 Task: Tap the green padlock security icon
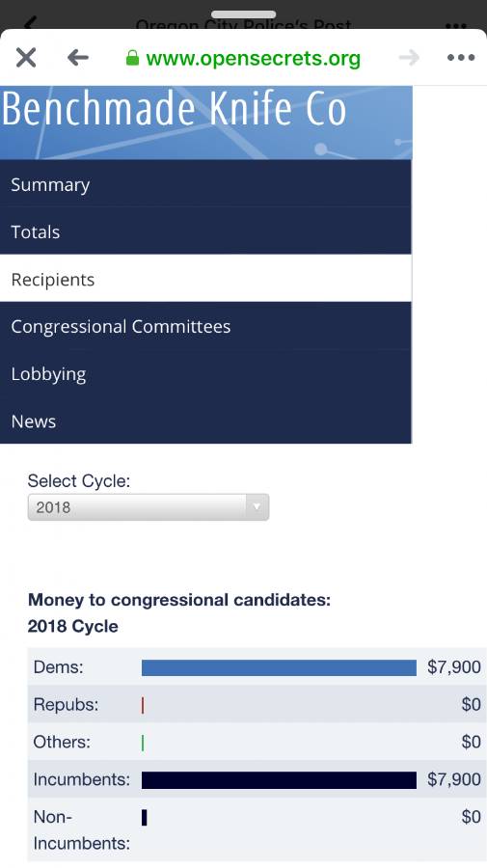[132, 58]
